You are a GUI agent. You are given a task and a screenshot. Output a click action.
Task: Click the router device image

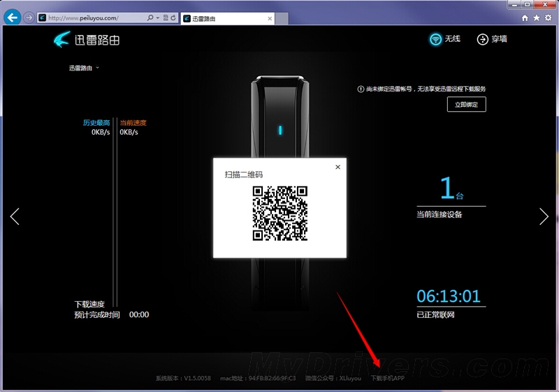point(280,117)
